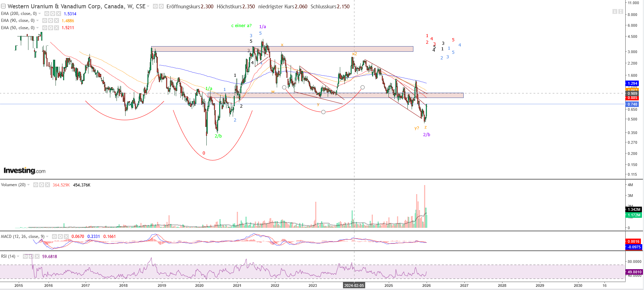Viewport: 644px width, 290px height.
Task: Delete the RSI indicator pane
Action: pos(37,256)
